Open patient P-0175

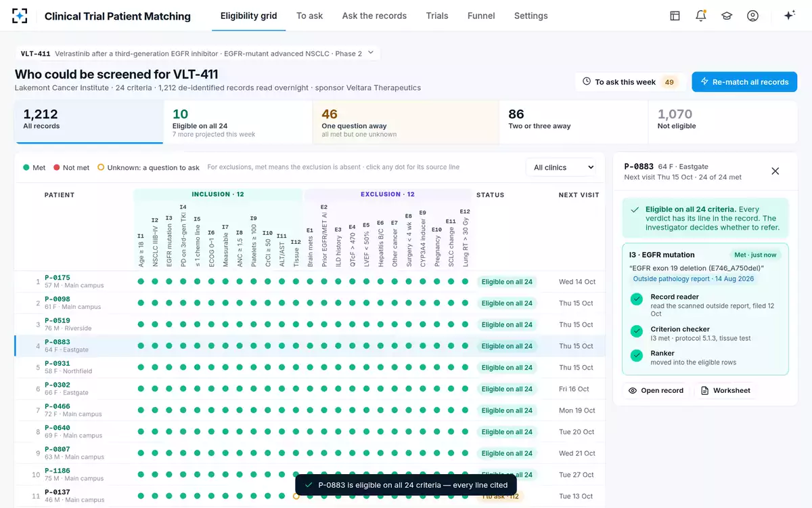(x=58, y=278)
